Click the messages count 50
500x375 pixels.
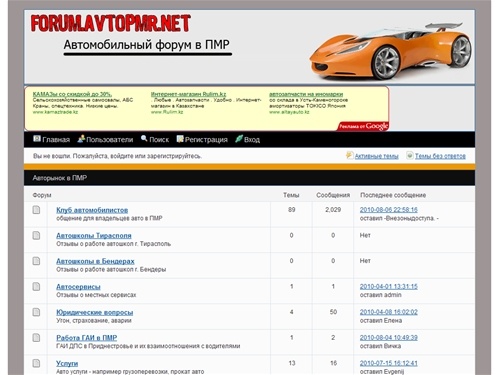click(x=333, y=312)
